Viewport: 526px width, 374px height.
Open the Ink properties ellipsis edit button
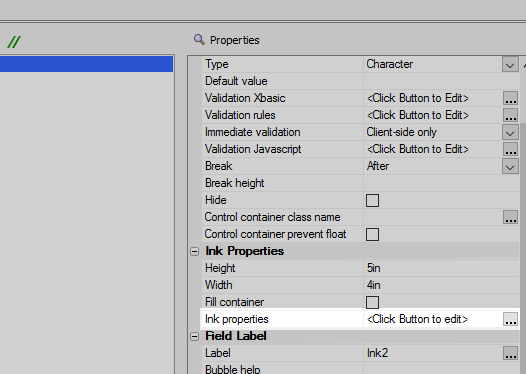point(510,319)
